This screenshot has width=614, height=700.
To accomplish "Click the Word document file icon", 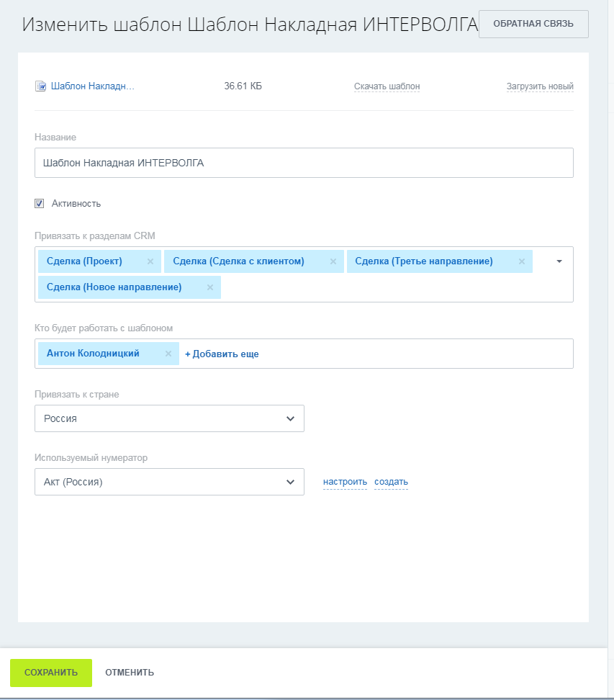I will pos(40,86).
